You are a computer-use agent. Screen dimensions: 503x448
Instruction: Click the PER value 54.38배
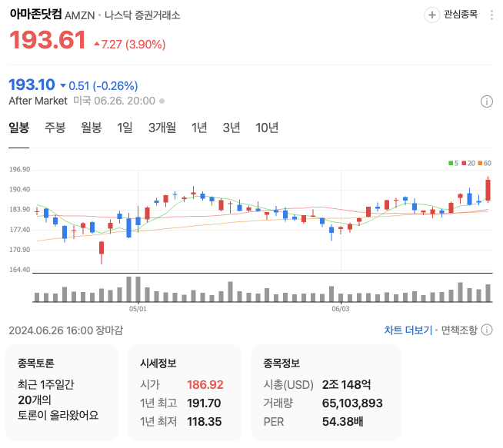(x=342, y=422)
